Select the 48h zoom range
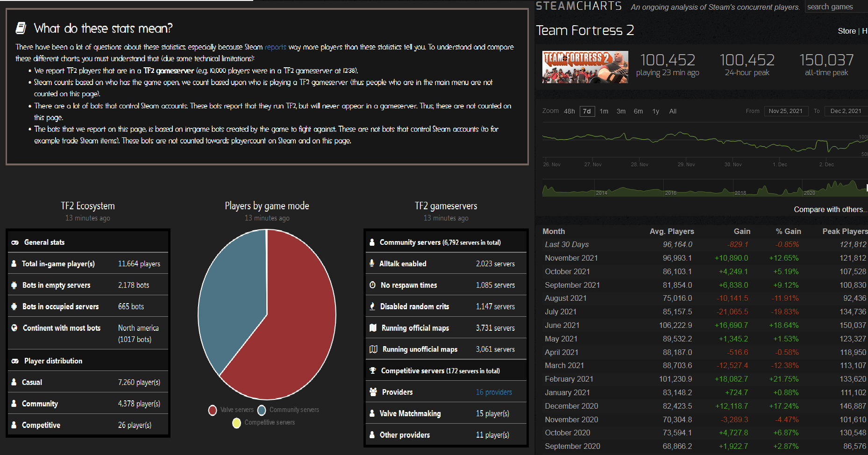 [x=569, y=111]
